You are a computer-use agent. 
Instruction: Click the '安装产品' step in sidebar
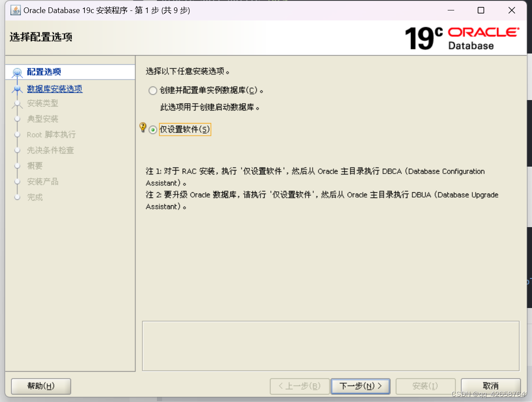coord(43,181)
